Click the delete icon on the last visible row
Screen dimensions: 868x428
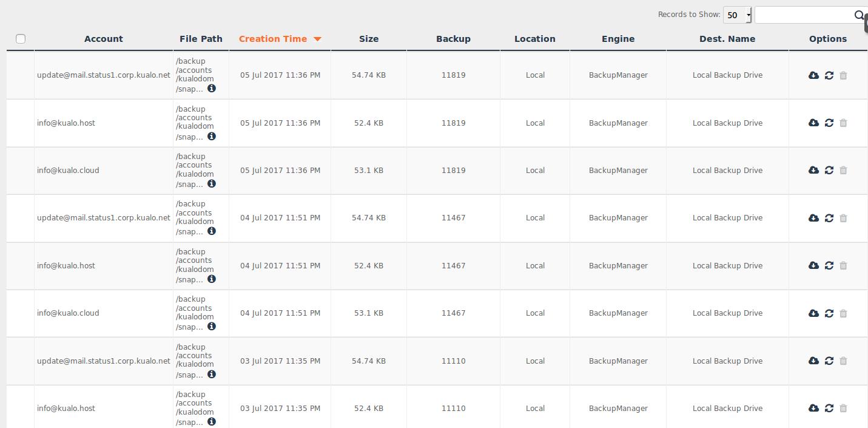click(x=843, y=408)
